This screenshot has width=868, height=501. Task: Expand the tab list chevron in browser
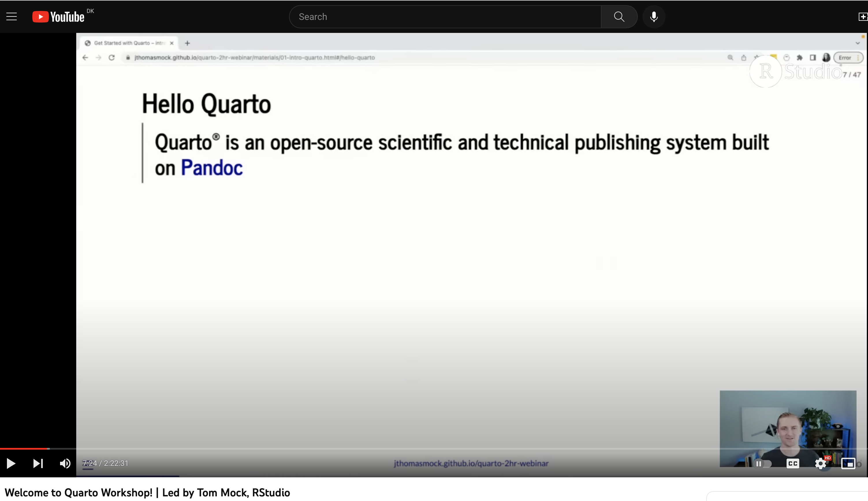858,43
